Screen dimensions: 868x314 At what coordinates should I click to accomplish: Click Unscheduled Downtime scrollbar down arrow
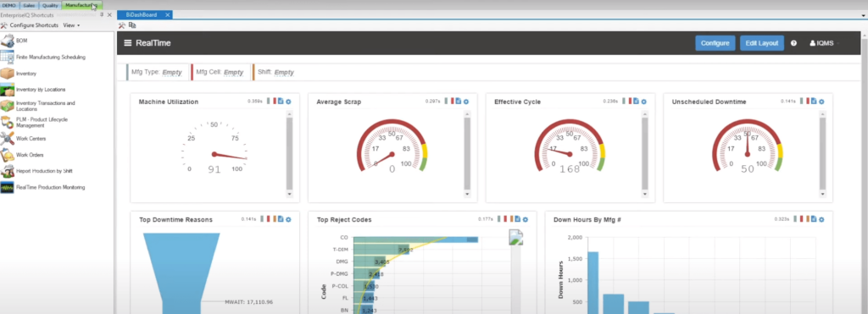click(x=822, y=194)
